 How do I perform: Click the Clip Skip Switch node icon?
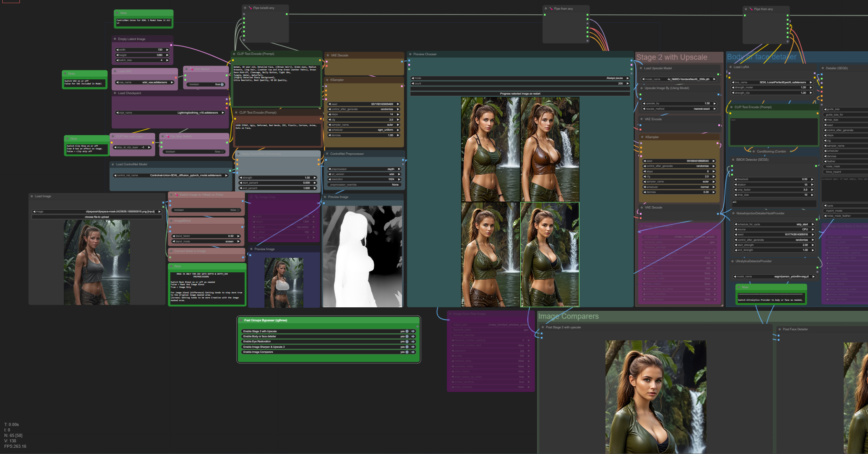point(167,137)
